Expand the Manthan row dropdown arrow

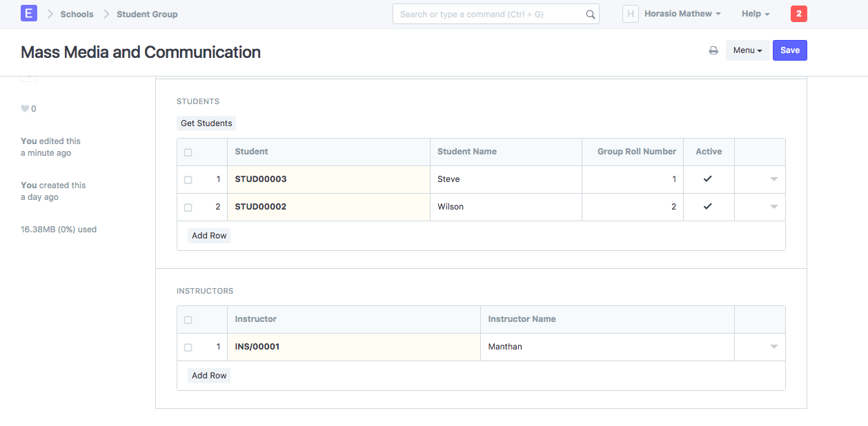click(x=773, y=347)
